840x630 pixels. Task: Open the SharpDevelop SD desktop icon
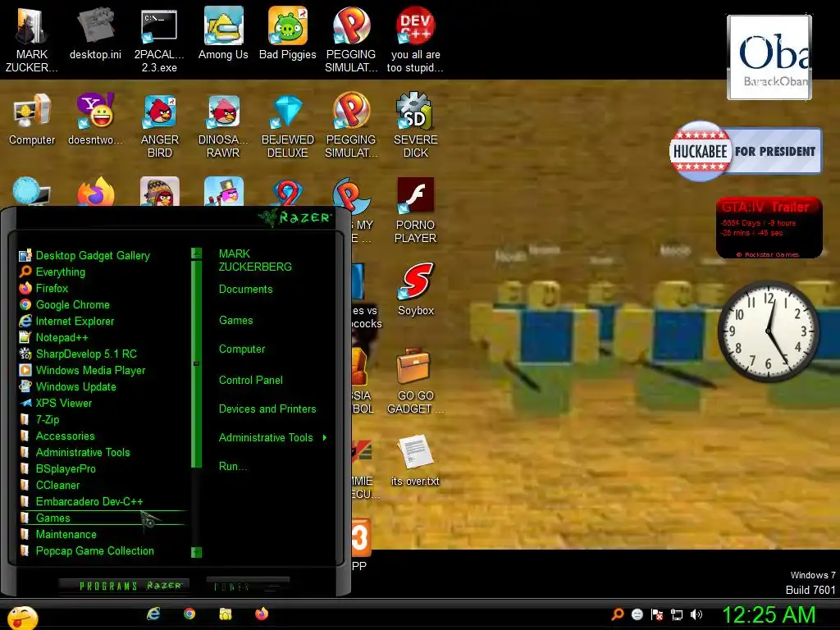click(415, 126)
